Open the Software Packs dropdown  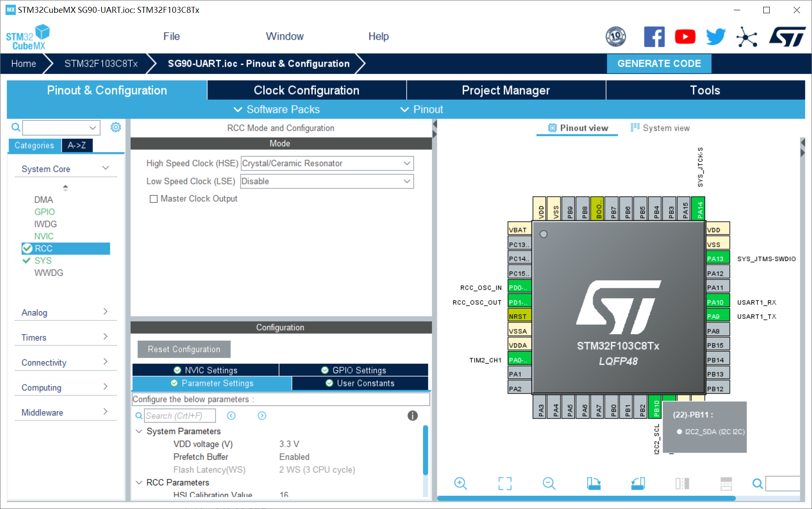click(277, 109)
